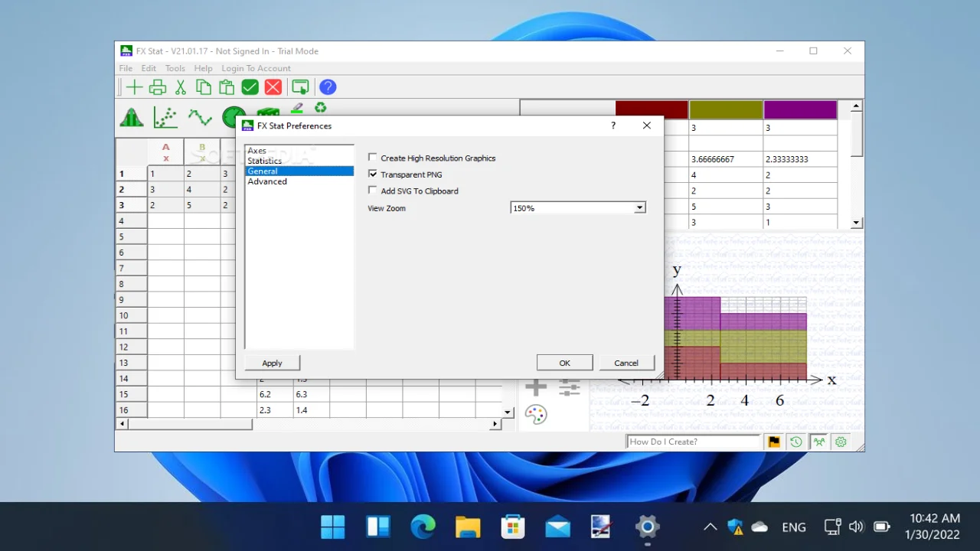Viewport: 980px width, 551px height.
Task: Open the View Zoom 150% dropdown
Action: (x=578, y=208)
